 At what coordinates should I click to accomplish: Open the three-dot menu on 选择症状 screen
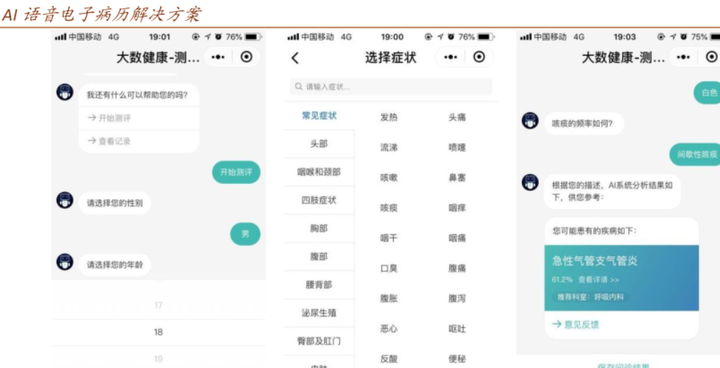[450, 57]
